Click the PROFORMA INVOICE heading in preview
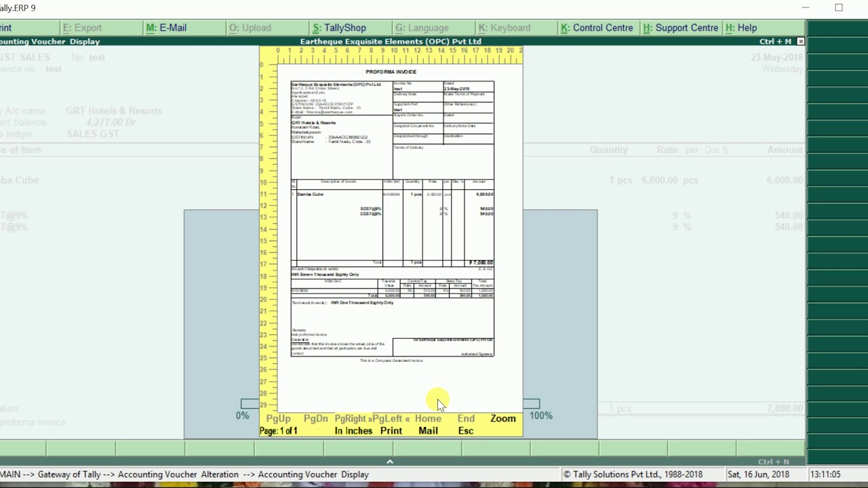This screenshot has height=488, width=868. [x=391, y=72]
